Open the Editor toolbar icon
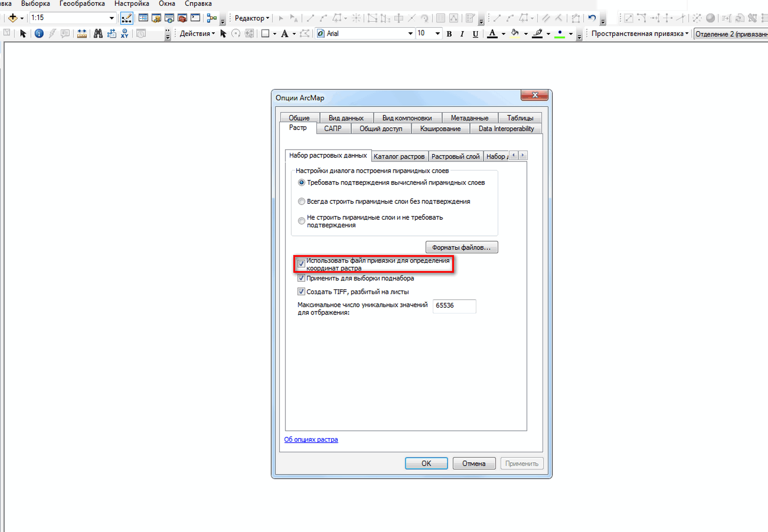The image size is (768, 532). tap(127, 18)
